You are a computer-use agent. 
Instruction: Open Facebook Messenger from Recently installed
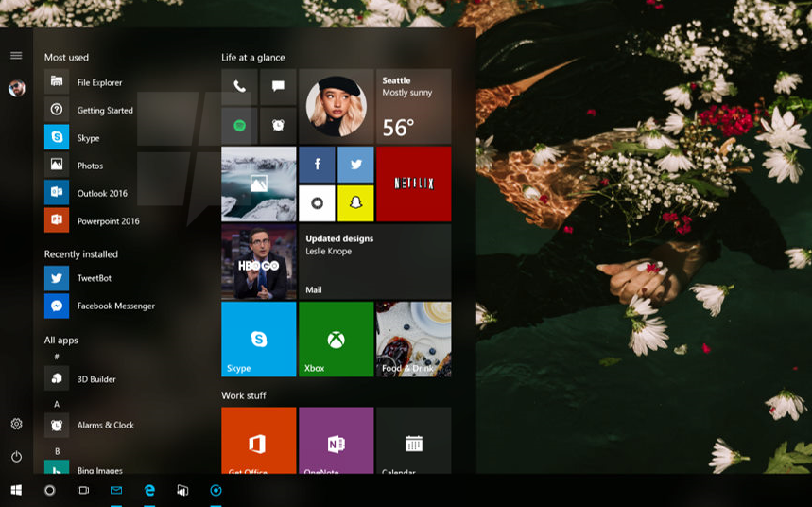pos(115,306)
